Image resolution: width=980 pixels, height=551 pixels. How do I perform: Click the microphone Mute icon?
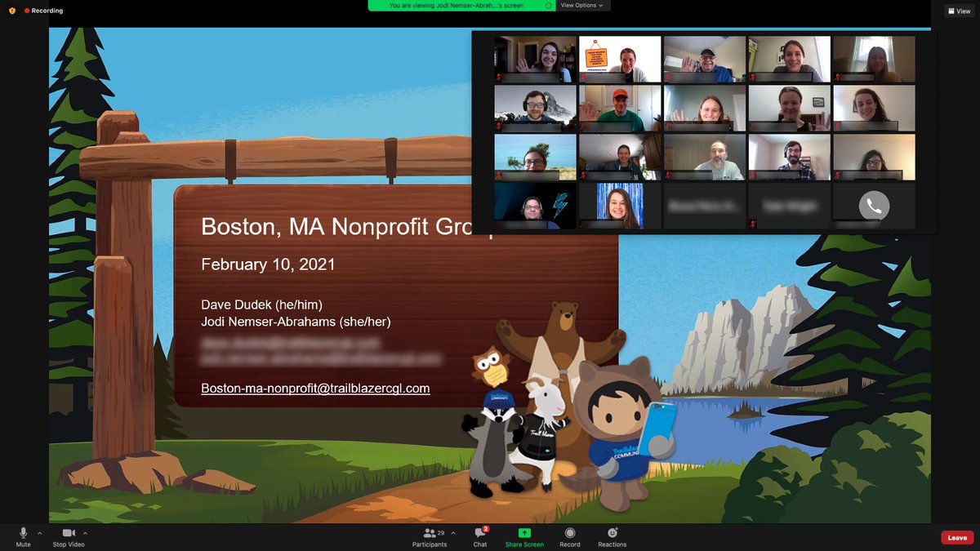click(x=23, y=533)
